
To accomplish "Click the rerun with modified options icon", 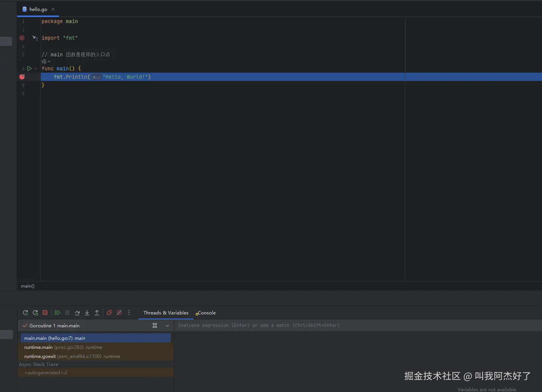I will (35, 313).
